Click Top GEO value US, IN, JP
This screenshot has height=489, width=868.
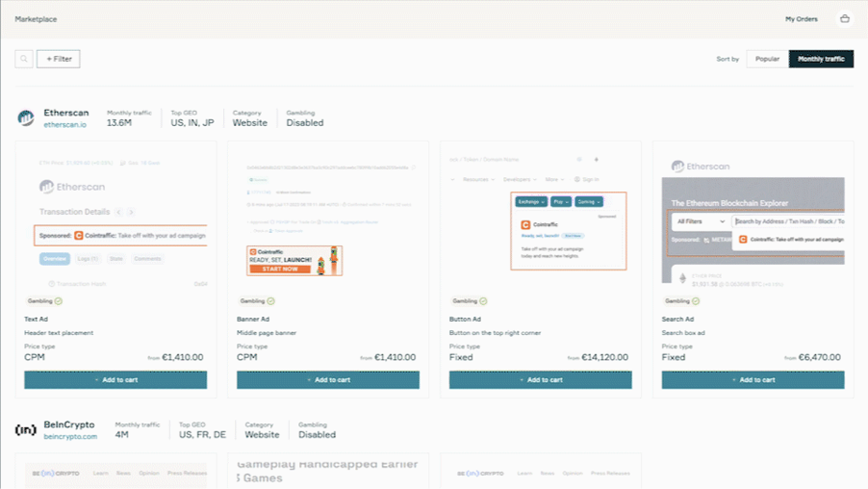click(192, 123)
